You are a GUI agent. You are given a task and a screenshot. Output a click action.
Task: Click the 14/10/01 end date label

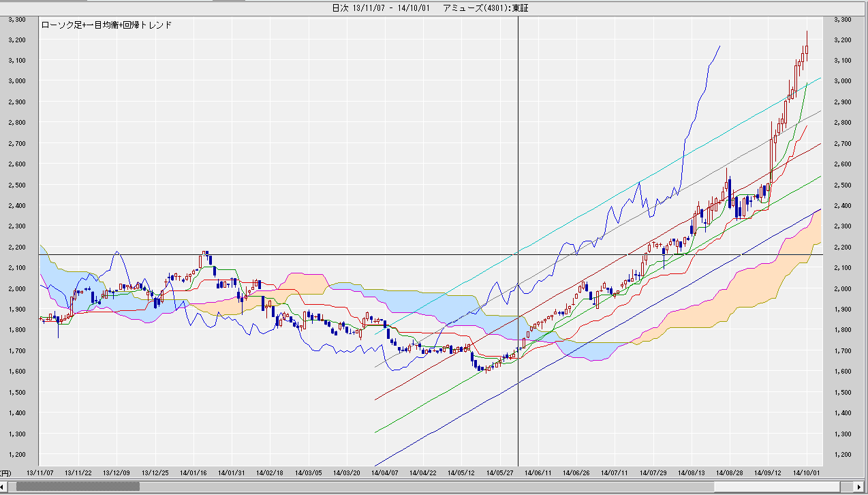[x=807, y=472]
